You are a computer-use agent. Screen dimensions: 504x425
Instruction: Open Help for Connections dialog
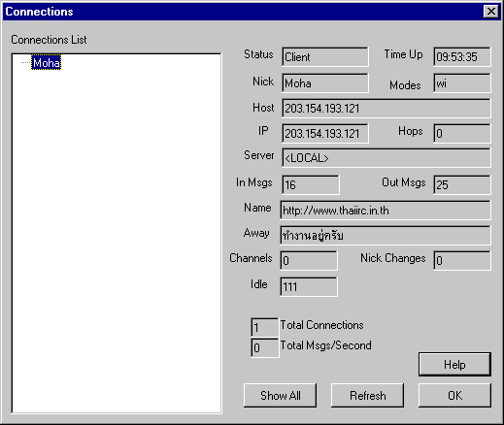(x=454, y=365)
